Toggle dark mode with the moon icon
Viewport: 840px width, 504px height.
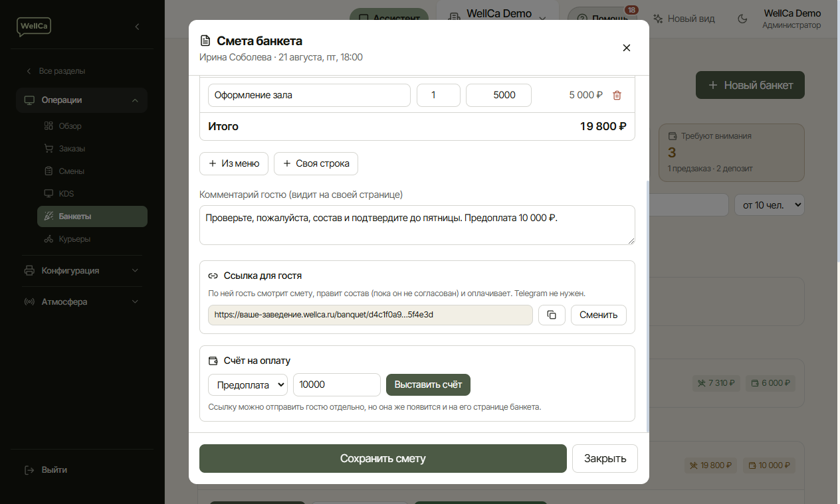click(x=743, y=19)
